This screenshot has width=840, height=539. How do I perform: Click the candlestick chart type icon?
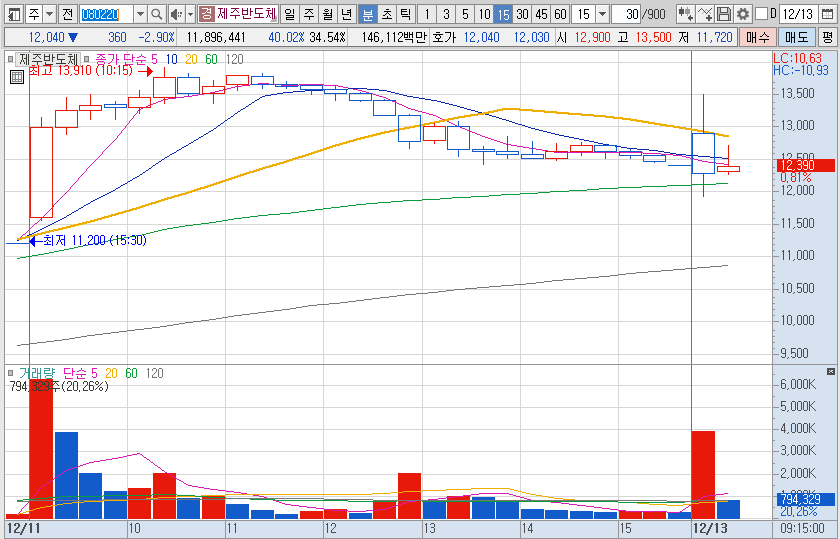(685, 14)
